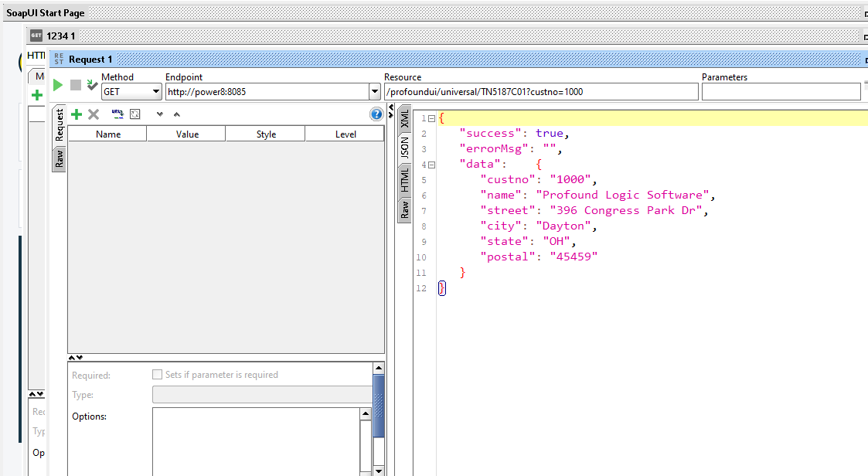Image resolution: width=868 pixels, height=476 pixels.
Task: Open the blue help icon
Action: (x=376, y=114)
